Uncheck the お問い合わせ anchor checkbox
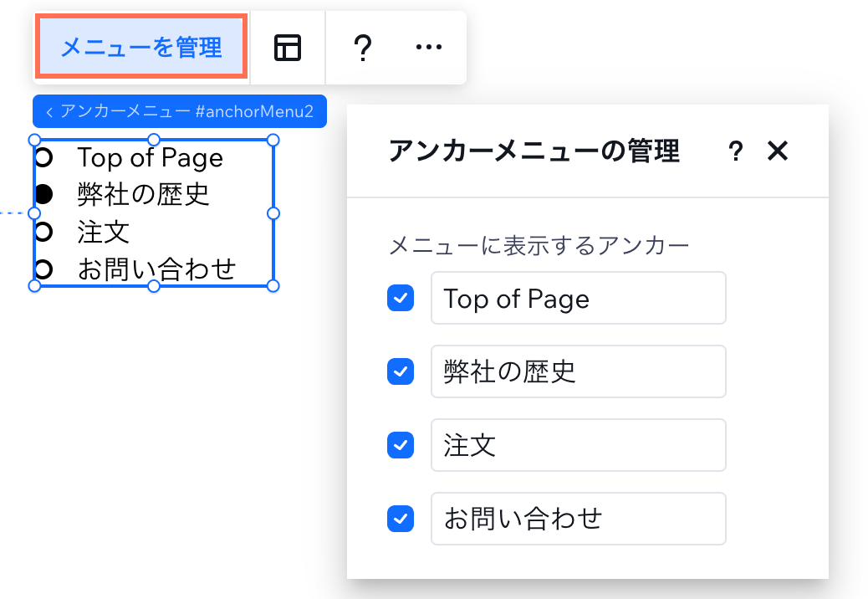Viewport: 868px width, 599px height. click(x=401, y=519)
